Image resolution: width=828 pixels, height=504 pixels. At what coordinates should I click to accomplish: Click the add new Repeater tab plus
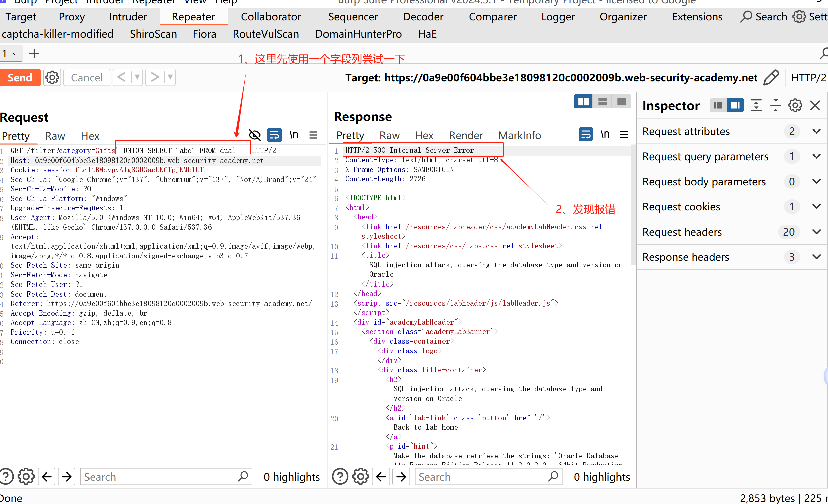[34, 53]
